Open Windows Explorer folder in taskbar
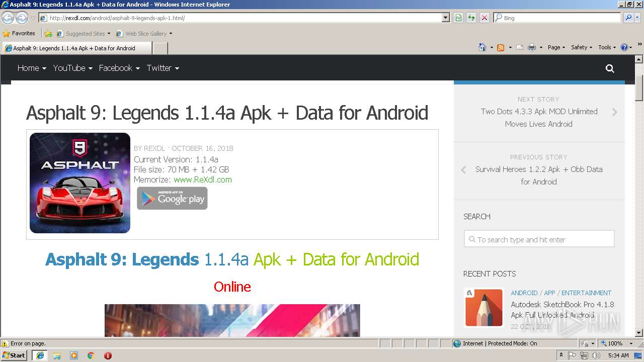Screen dimensions: 644x362 tap(57, 355)
